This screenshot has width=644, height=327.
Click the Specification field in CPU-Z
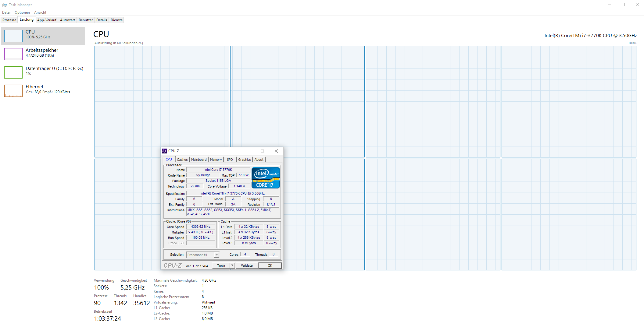click(233, 194)
